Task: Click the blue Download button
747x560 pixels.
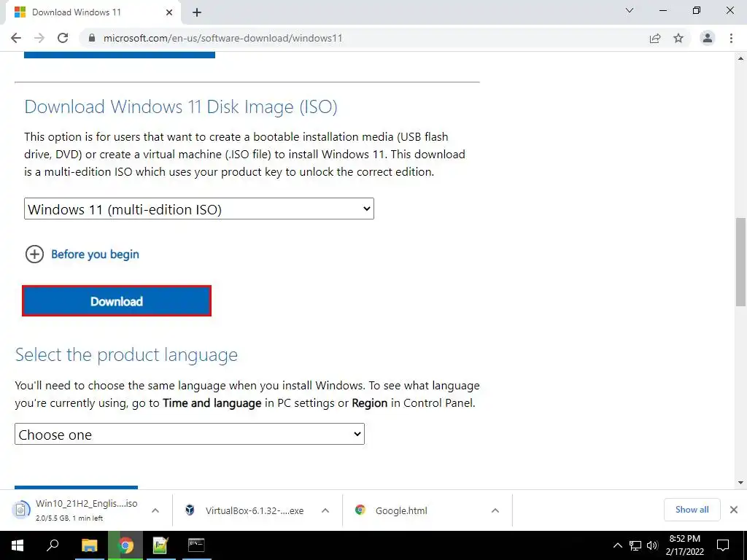Action: pos(117,301)
